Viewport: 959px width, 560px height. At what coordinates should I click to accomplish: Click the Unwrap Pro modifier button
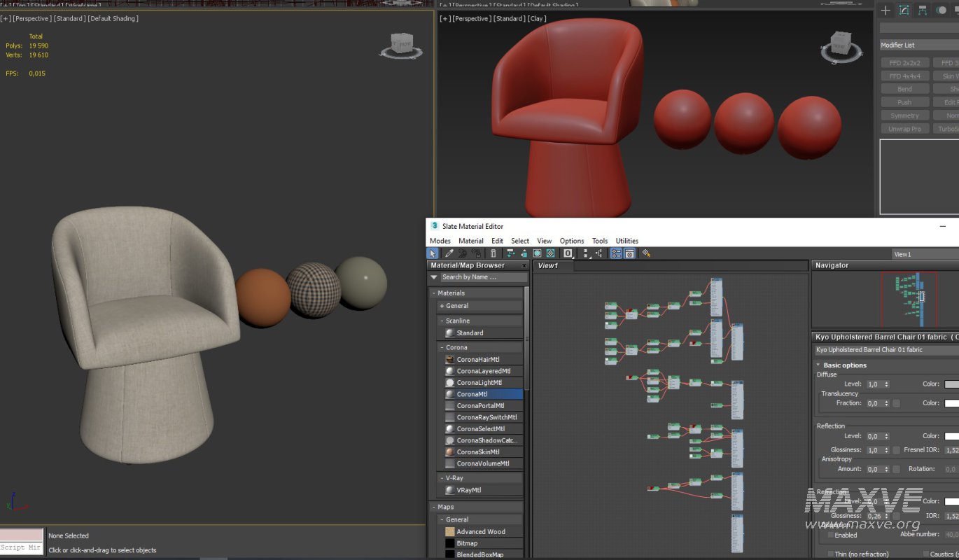[x=904, y=129]
